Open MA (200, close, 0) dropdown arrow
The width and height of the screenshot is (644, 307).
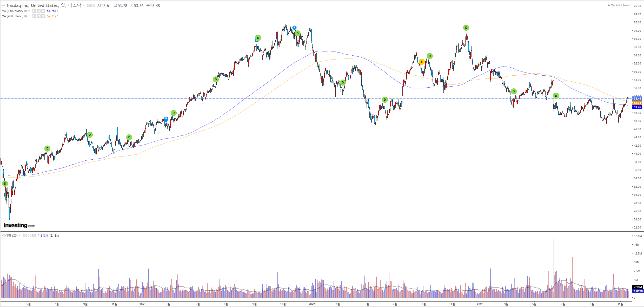pos(29,16)
